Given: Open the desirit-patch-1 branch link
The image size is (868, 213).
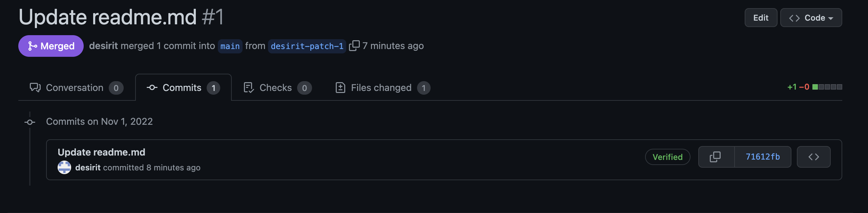Looking at the screenshot, I should [x=307, y=46].
